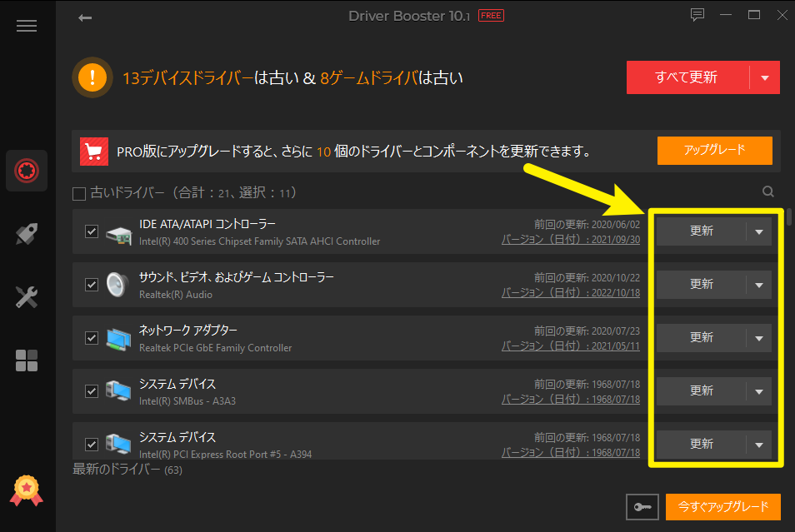Toggle the select-all old drivers checkbox
Viewport: 795px width, 532px height.
coord(79,193)
